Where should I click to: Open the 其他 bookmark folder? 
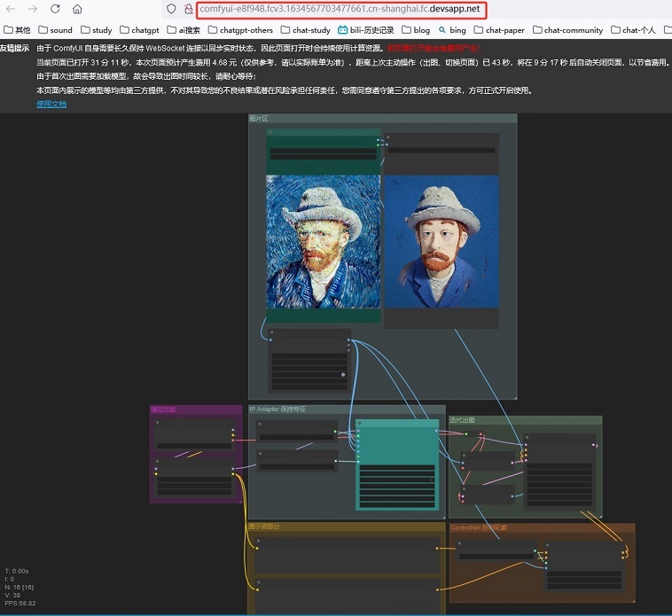[17, 30]
